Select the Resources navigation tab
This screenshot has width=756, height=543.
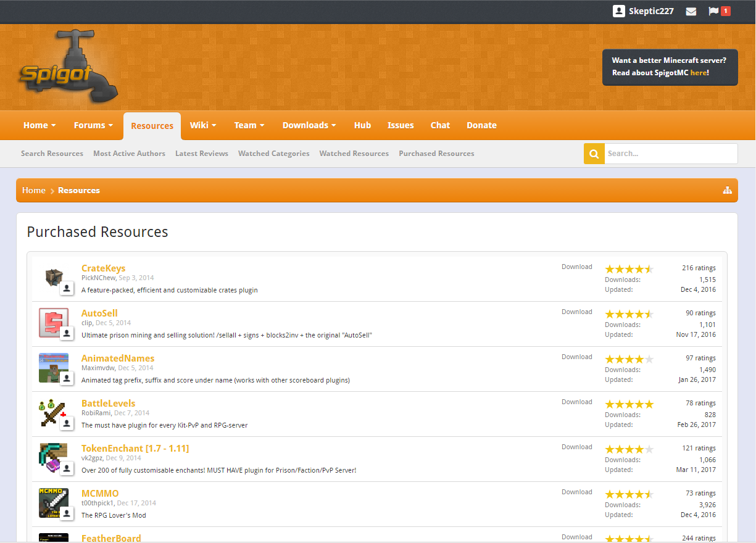152,126
